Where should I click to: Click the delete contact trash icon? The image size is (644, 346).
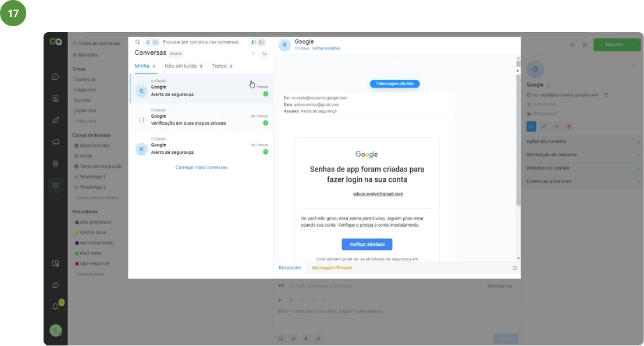point(569,126)
